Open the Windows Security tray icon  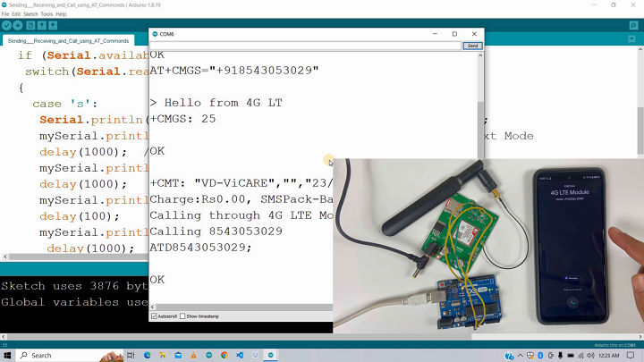pyautogui.click(x=530, y=356)
